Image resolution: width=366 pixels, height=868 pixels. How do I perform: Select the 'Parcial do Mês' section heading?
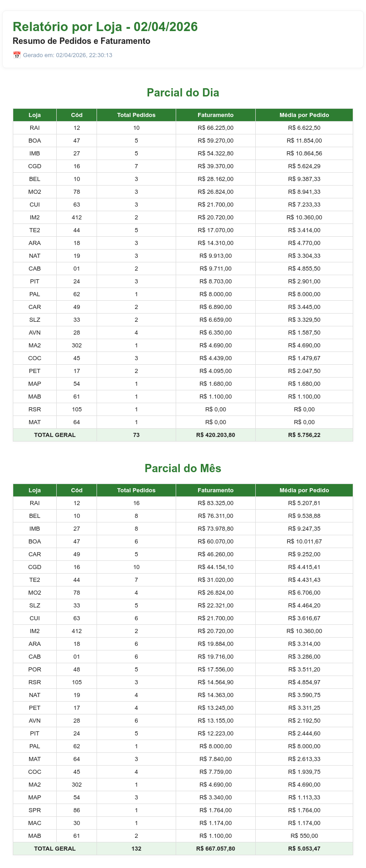click(183, 468)
